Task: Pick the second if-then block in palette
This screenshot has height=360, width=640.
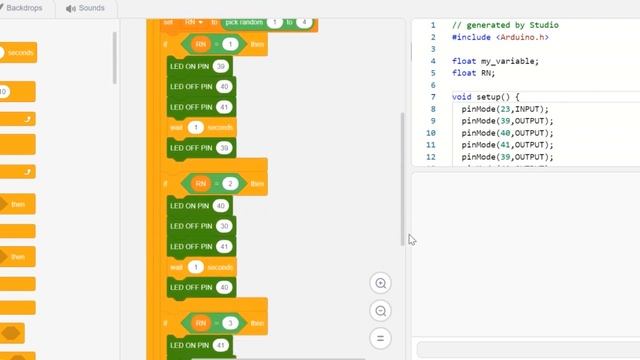Action: pyautogui.click(x=17, y=257)
